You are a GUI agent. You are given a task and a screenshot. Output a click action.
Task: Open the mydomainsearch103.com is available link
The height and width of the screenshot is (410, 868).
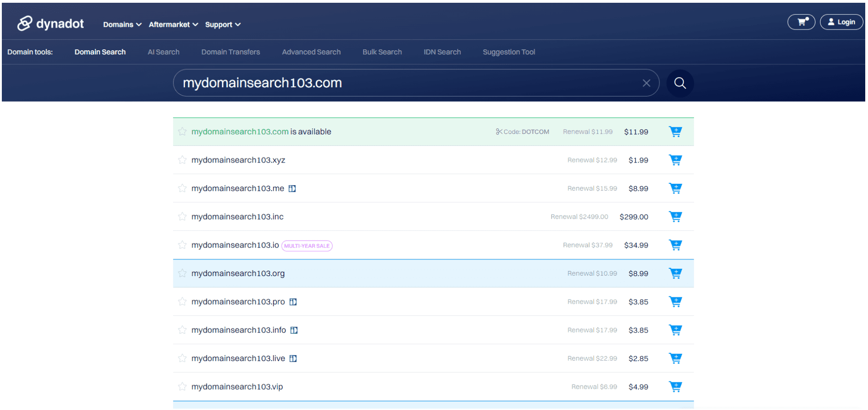[x=261, y=132]
